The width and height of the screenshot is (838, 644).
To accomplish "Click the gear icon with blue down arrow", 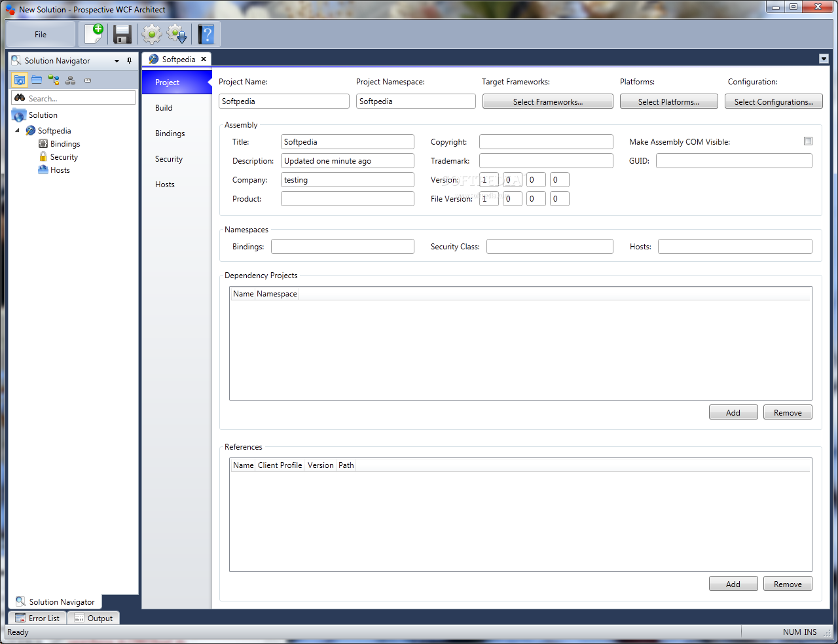I will click(x=177, y=34).
